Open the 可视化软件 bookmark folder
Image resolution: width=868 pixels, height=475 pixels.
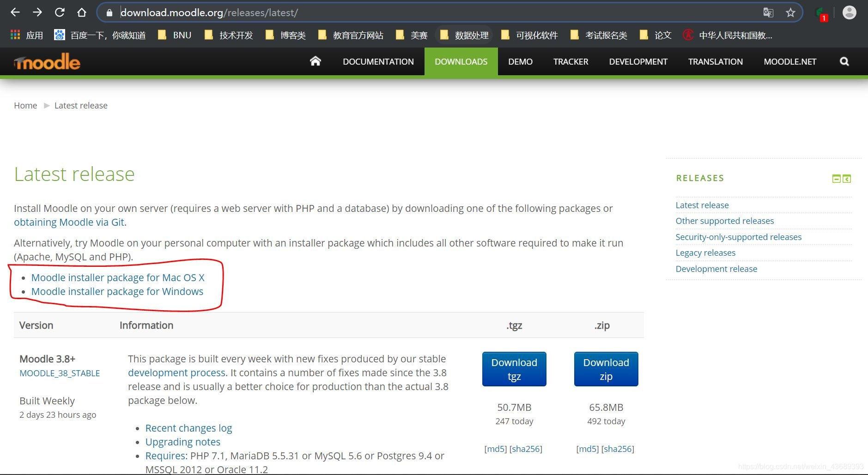coord(529,35)
